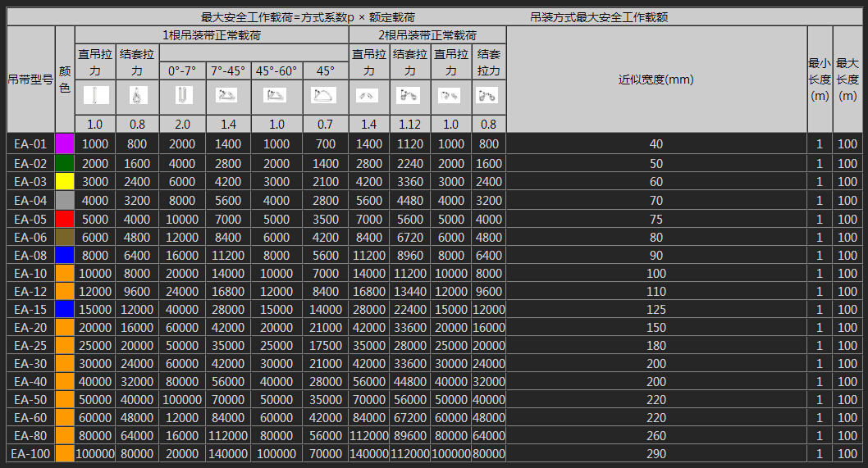This screenshot has width=868, height=468.
Task: Select the 45°-60° angle sling diagram
Action: pyautogui.click(x=276, y=96)
